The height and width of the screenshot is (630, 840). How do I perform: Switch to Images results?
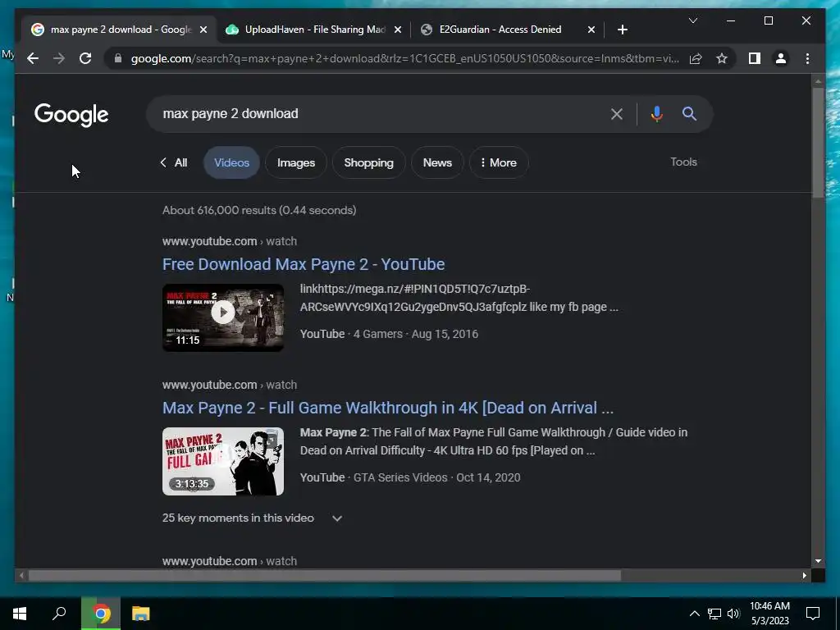click(295, 162)
